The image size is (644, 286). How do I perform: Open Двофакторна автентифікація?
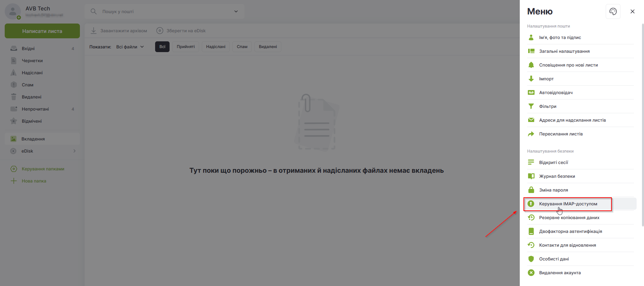[x=580, y=231]
